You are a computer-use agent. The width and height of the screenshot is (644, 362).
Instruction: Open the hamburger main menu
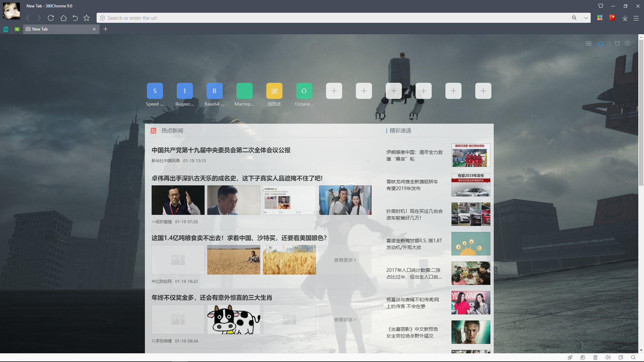click(636, 18)
